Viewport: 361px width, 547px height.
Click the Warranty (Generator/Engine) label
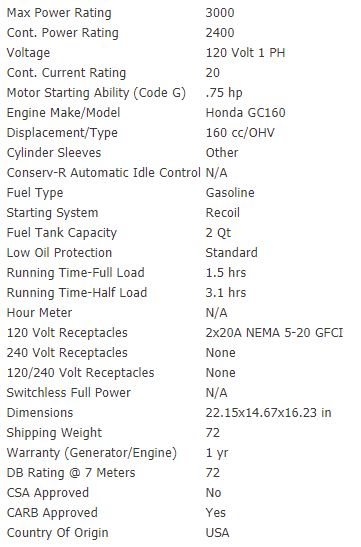click(x=92, y=453)
